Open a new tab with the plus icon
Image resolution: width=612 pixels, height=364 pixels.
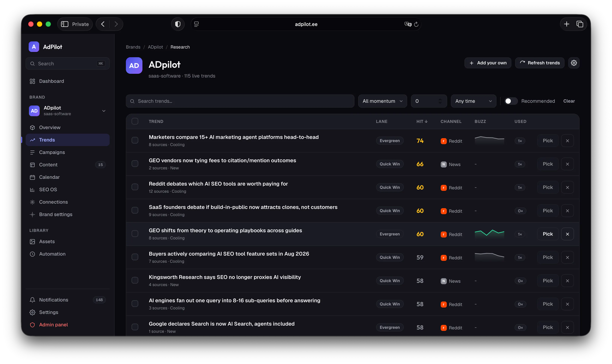[x=567, y=24]
